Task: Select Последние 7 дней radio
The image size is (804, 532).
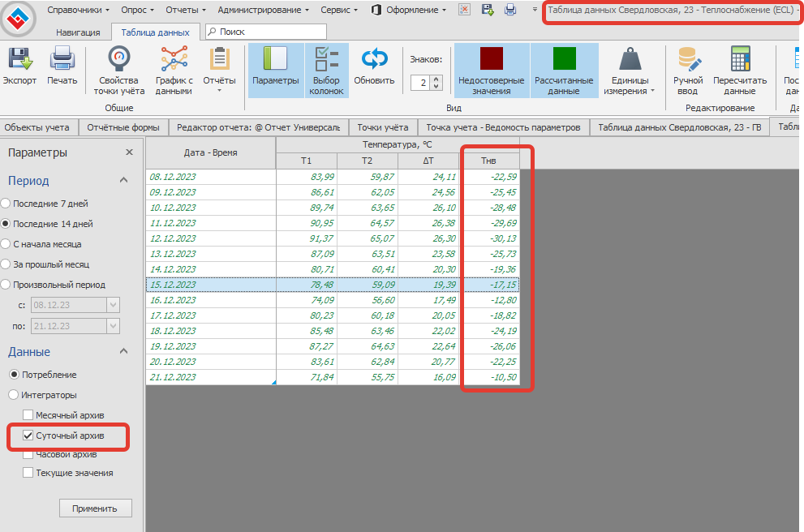Action: click(x=6, y=204)
